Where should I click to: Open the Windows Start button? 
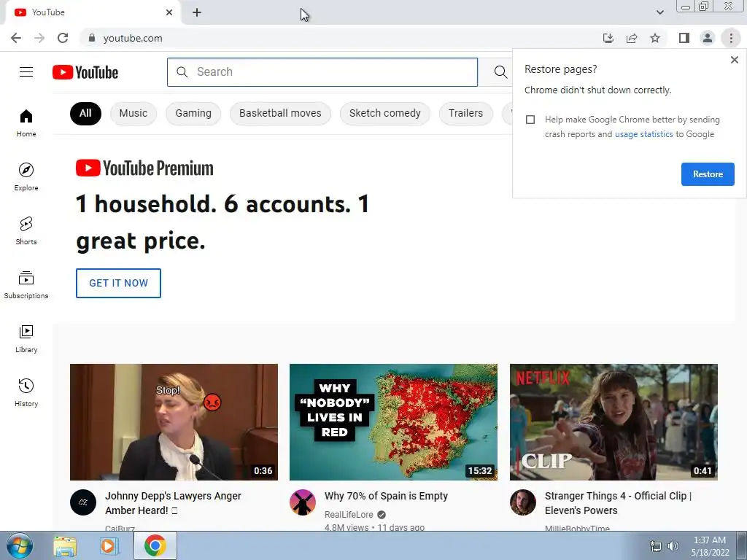pyautogui.click(x=20, y=545)
